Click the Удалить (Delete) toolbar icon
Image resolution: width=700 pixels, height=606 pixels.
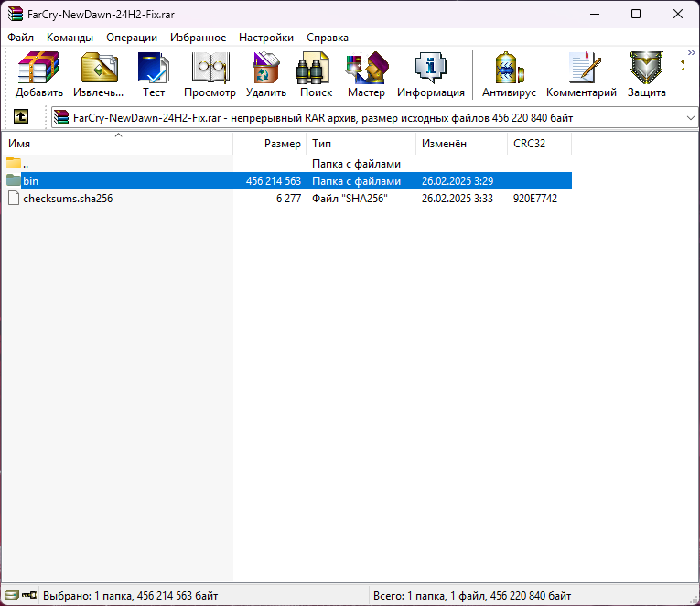click(x=266, y=74)
